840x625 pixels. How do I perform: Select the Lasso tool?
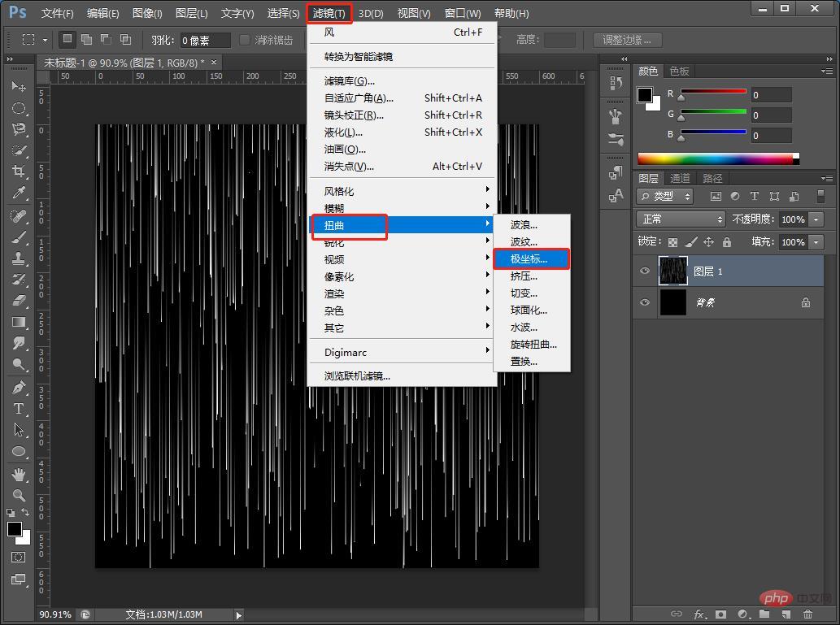coord(19,129)
